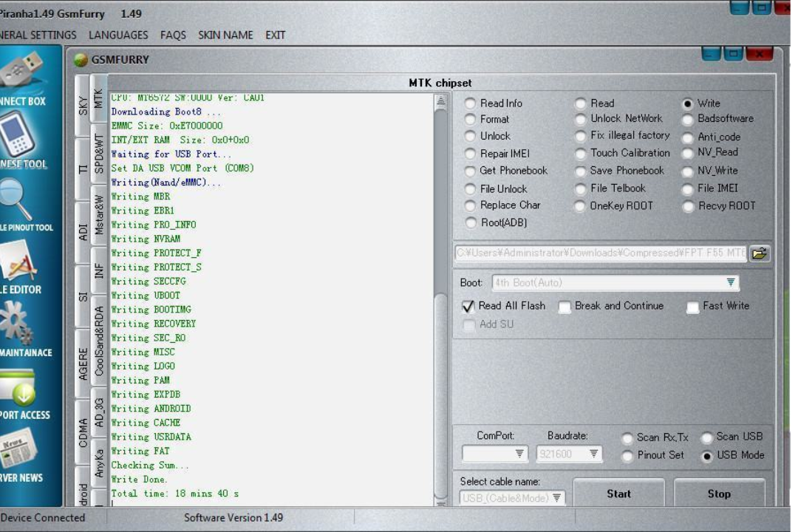Viewport: 798px width, 532px height.
Task: Switch to the SPD&WT vertical tab
Action: click(99, 154)
